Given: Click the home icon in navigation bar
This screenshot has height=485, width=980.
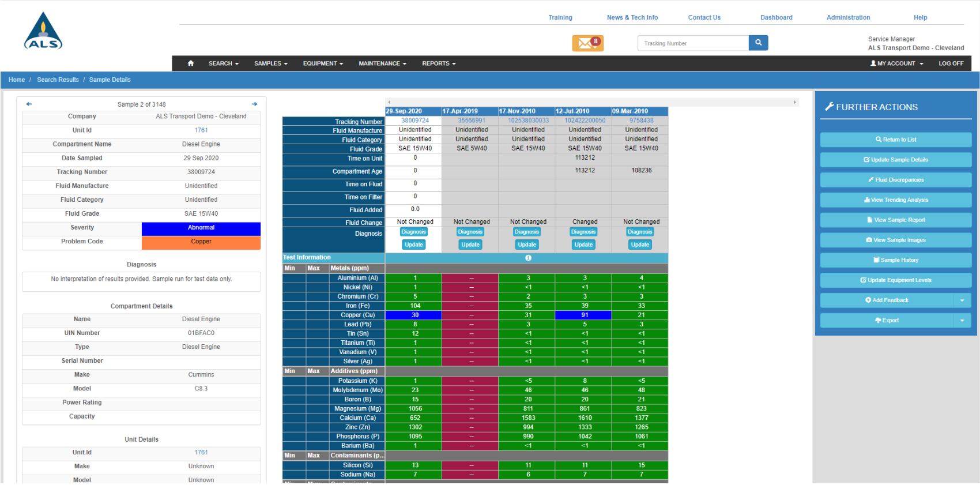Looking at the screenshot, I should pyautogui.click(x=191, y=63).
